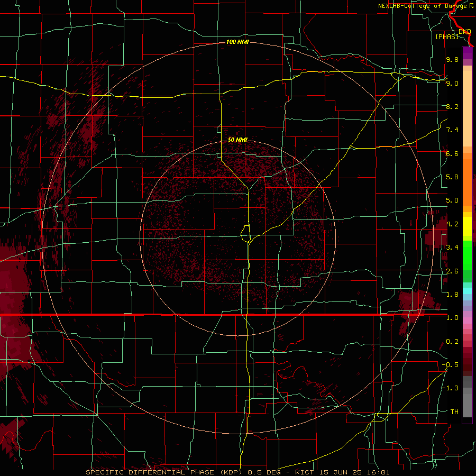The height and width of the screenshot is (476, 476).
Task: Select the light peach swatch near 8.2
Action: coord(467,108)
